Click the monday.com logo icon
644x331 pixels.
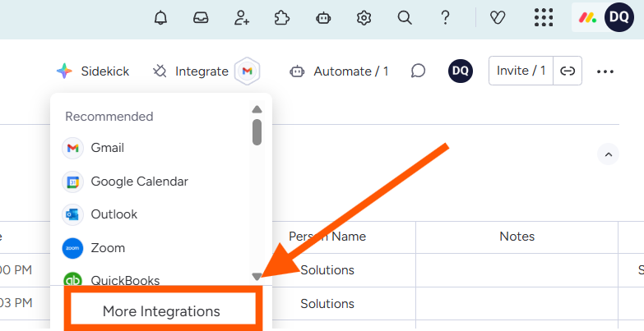tap(588, 17)
